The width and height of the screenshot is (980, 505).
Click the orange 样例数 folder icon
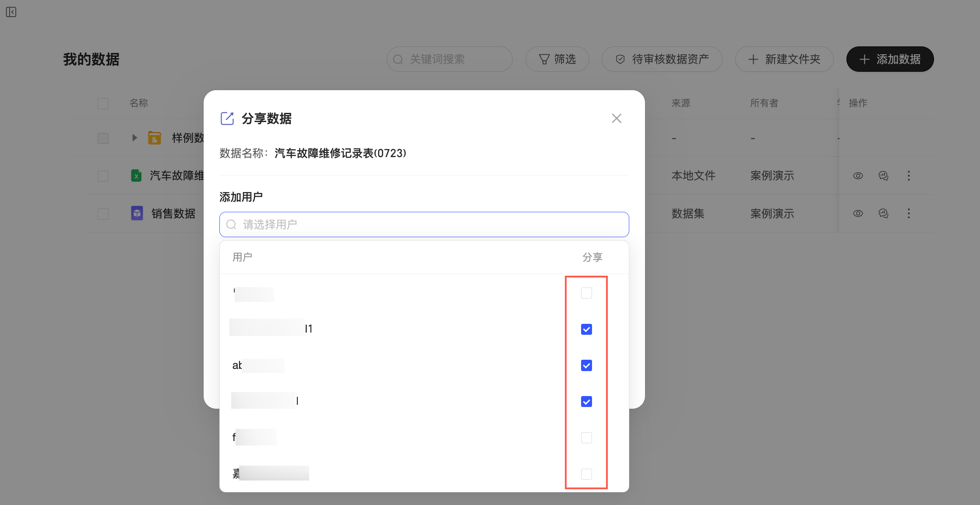point(154,138)
